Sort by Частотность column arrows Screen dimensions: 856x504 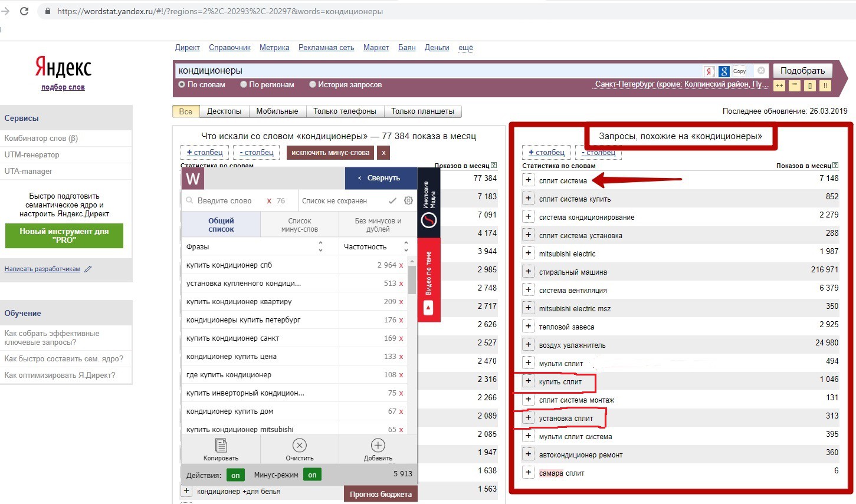pos(406,246)
